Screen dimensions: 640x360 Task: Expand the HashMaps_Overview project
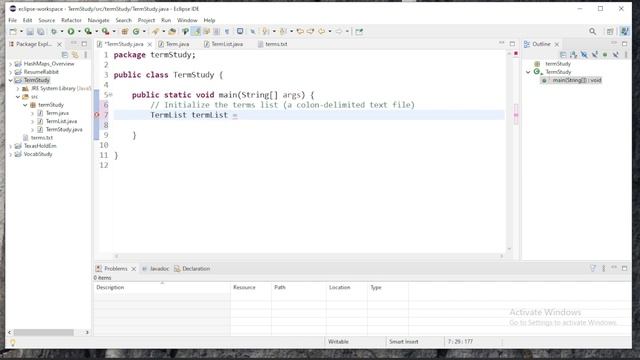[11, 64]
